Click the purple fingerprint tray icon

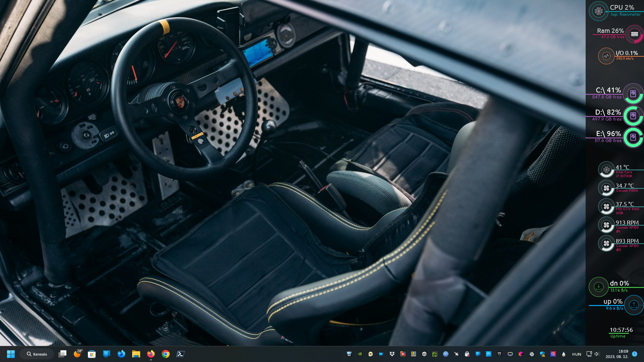click(x=553, y=354)
